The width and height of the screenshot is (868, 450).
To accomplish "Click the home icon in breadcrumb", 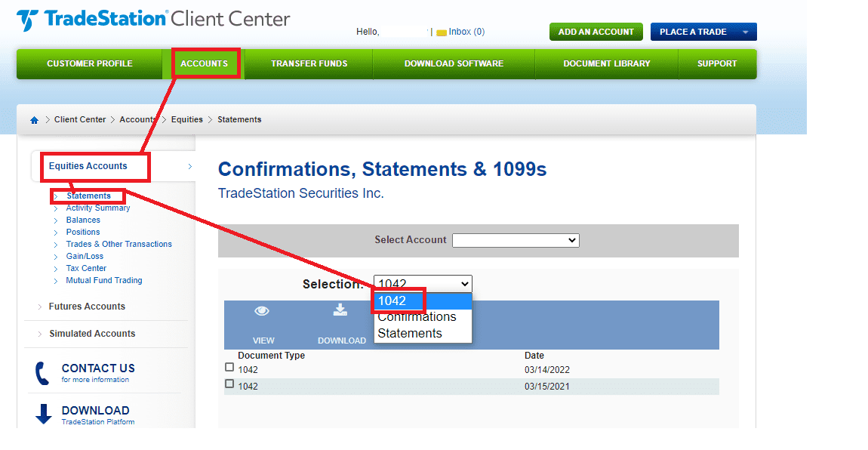I will point(34,120).
